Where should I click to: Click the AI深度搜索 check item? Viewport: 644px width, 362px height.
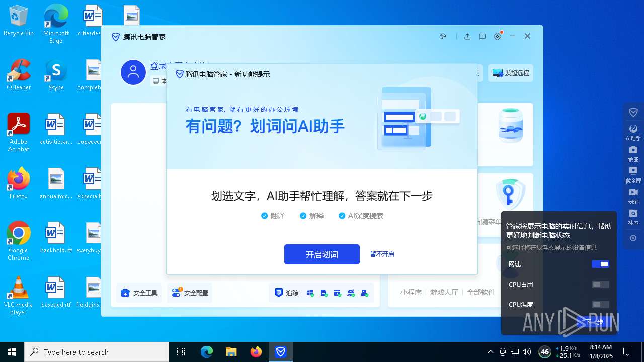pos(361,216)
